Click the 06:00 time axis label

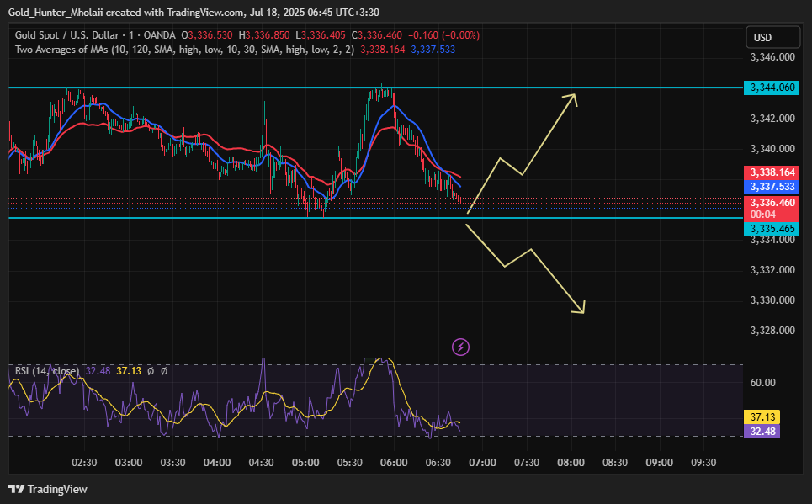click(x=394, y=463)
